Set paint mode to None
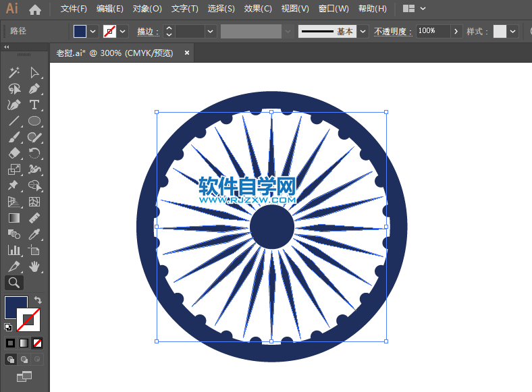Screen dimensions: 532x392 38,343
